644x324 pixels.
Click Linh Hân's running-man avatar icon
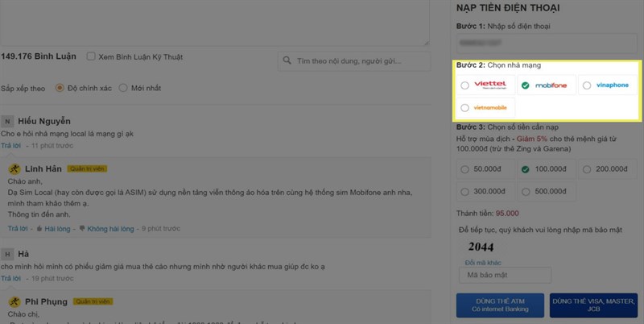(x=14, y=169)
